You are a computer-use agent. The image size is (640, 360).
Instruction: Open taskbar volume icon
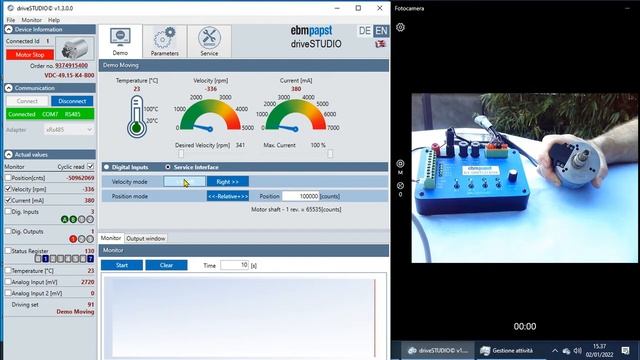(x=577, y=351)
